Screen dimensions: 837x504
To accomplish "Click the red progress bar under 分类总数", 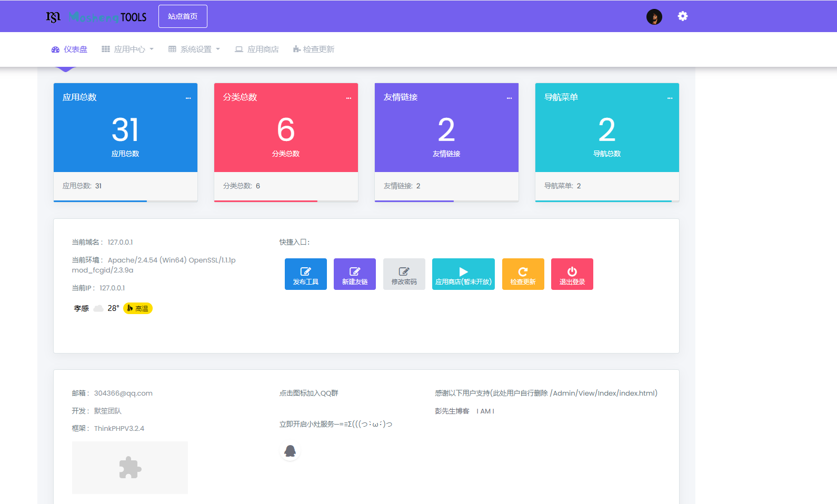I will pos(266,201).
